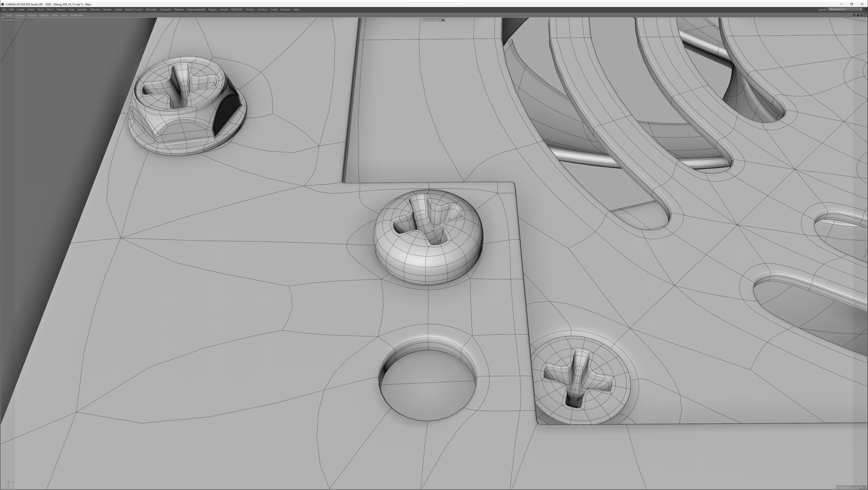
Task: Click the Default Camera label
Action: [x=432, y=20]
